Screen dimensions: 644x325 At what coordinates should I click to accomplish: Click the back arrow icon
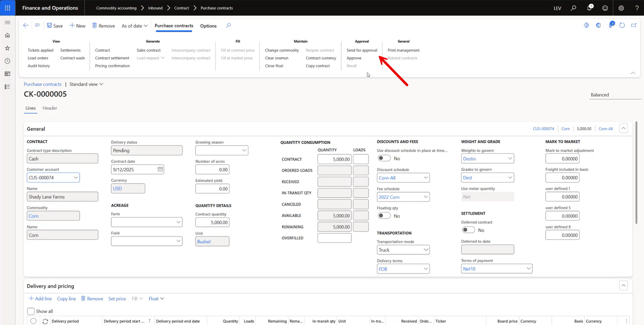pos(26,25)
